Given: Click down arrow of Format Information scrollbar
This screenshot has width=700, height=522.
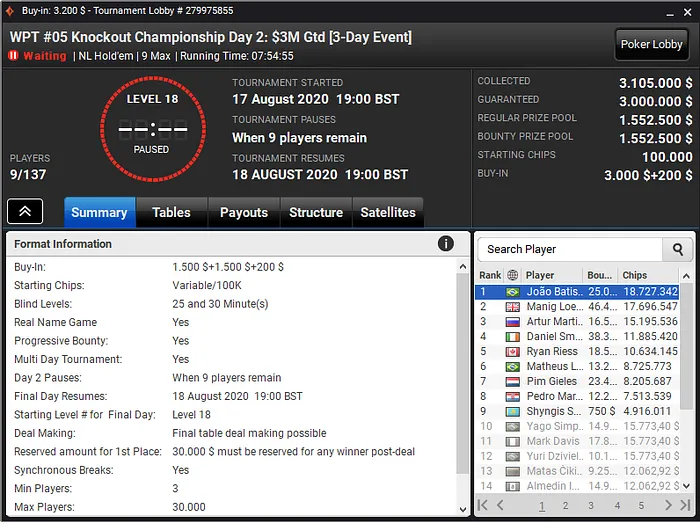Looking at the screenshot, I should coord(463,509).
